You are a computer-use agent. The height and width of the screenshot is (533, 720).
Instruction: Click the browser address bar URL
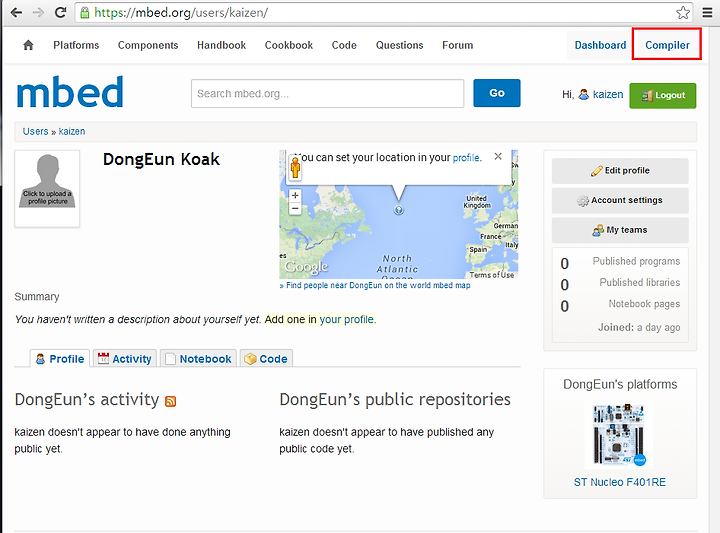point(181,12)
